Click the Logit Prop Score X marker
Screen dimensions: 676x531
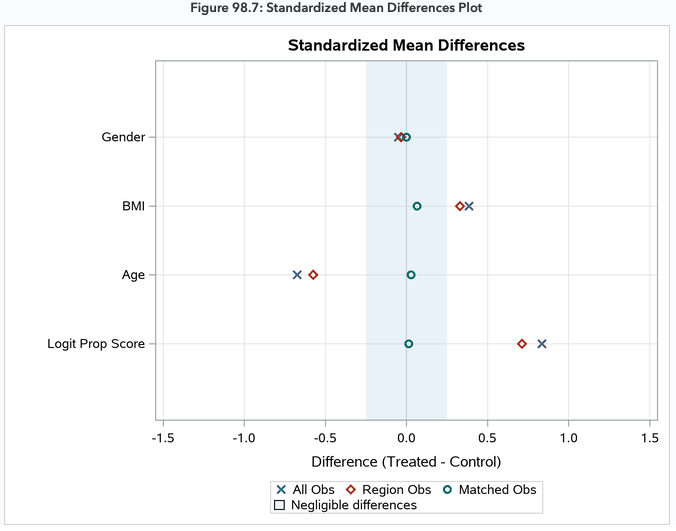pos(542,344)
